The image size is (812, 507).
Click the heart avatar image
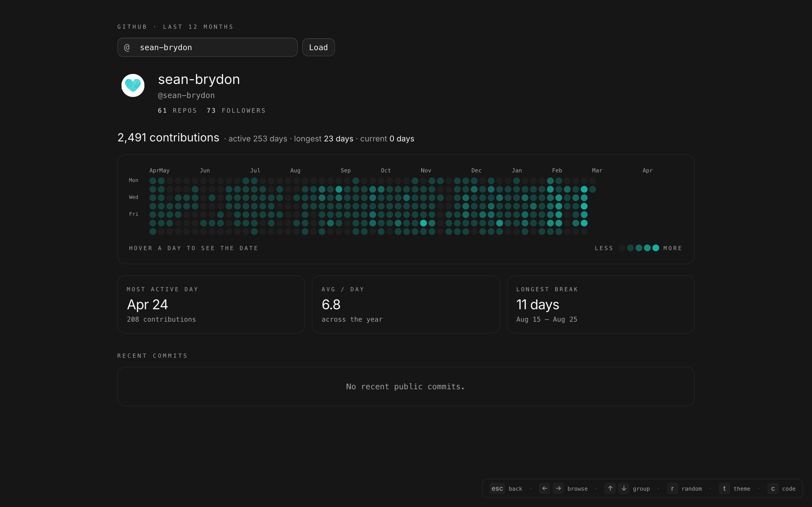(133, 86)
